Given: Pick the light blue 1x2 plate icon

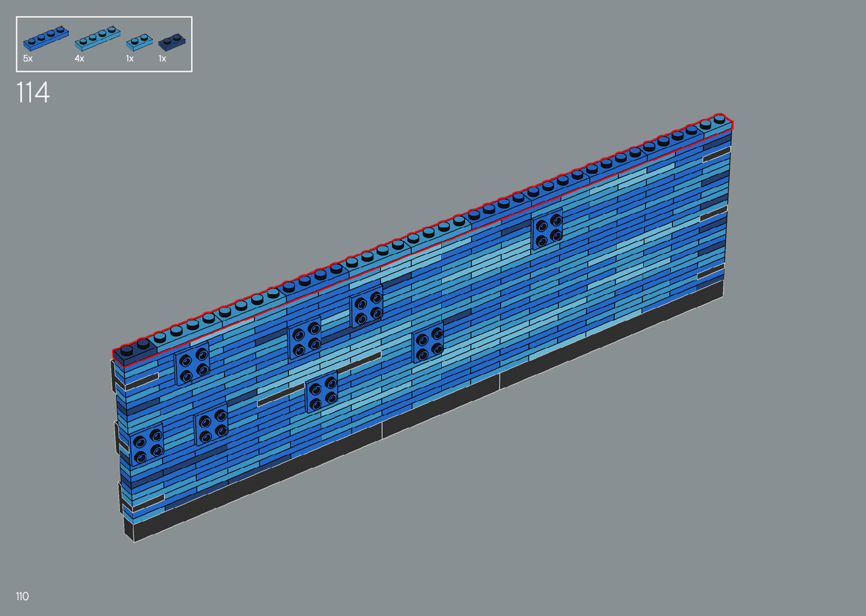Looking at the screenshot, I should click(x=139, y=41).
